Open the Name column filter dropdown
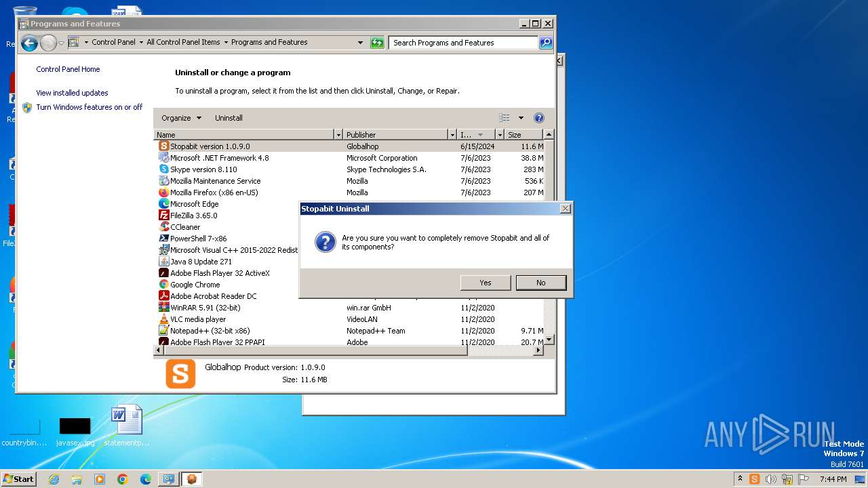Screen dimensions: 868x488 click(x=338, y=135)
